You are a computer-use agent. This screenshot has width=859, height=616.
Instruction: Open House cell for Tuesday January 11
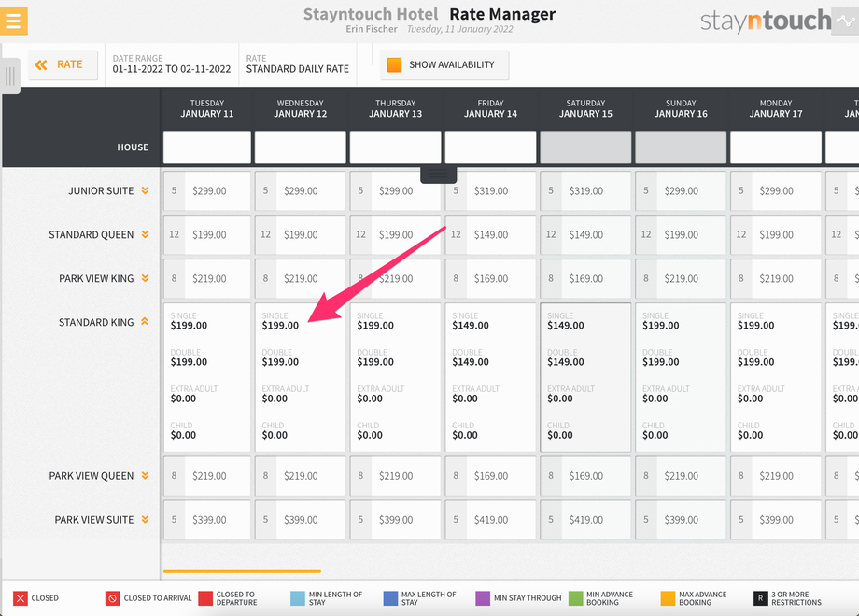point(207,147)
